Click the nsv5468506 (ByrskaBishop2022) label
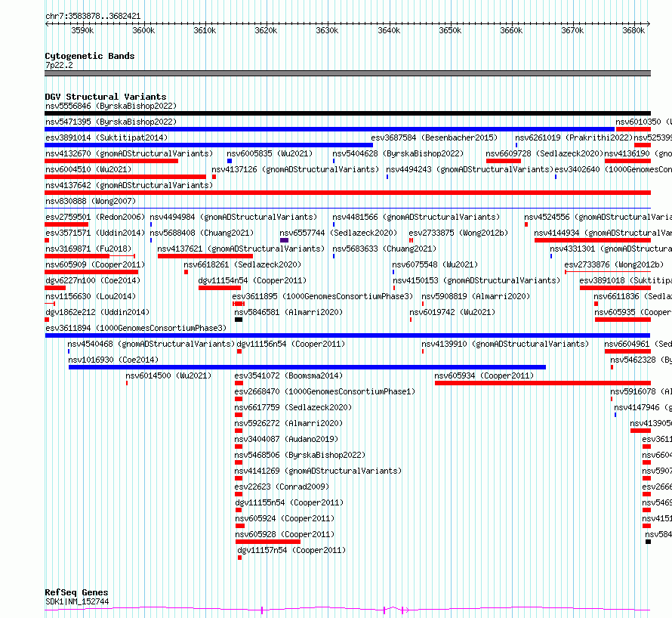The image size is (672, 618). 300,455
